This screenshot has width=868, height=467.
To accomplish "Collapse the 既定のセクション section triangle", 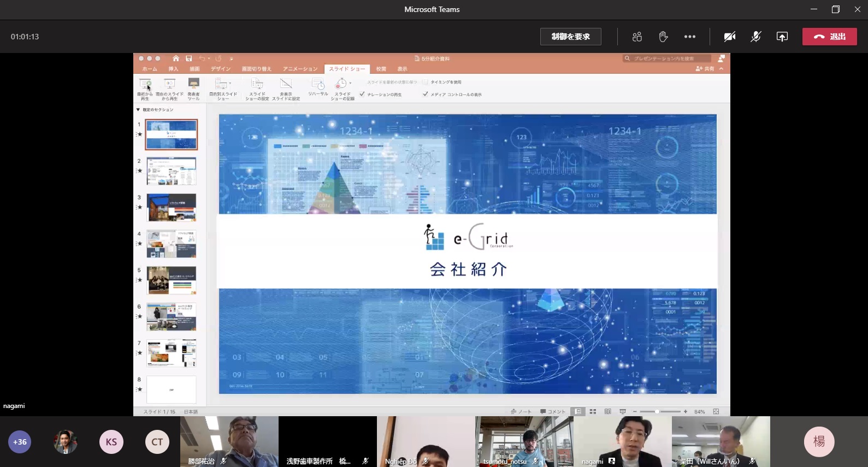I will (138, 110).
